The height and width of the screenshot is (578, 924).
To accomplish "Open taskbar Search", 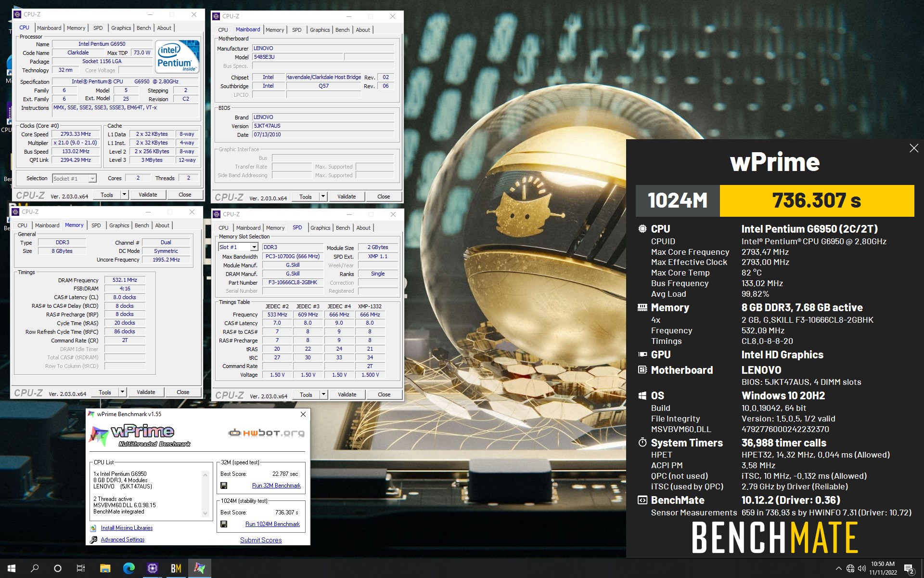I will 35,568.
